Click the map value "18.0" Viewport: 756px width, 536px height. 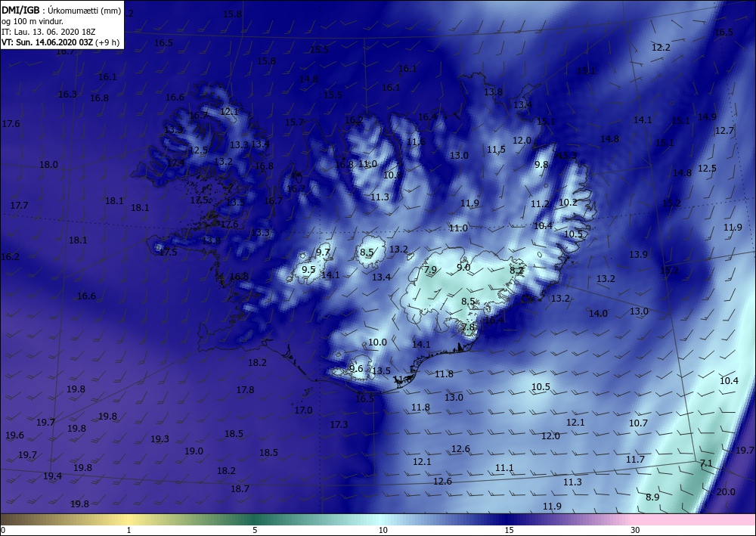(x=48, y=164)
